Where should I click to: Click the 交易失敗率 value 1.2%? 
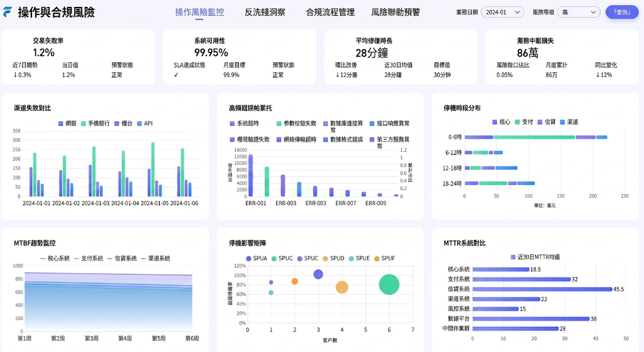[43, 53]
